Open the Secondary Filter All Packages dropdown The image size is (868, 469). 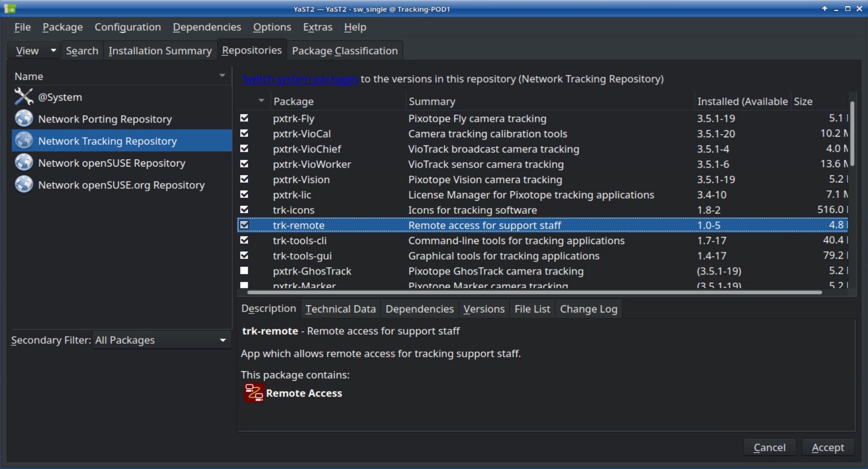[161, 340]
